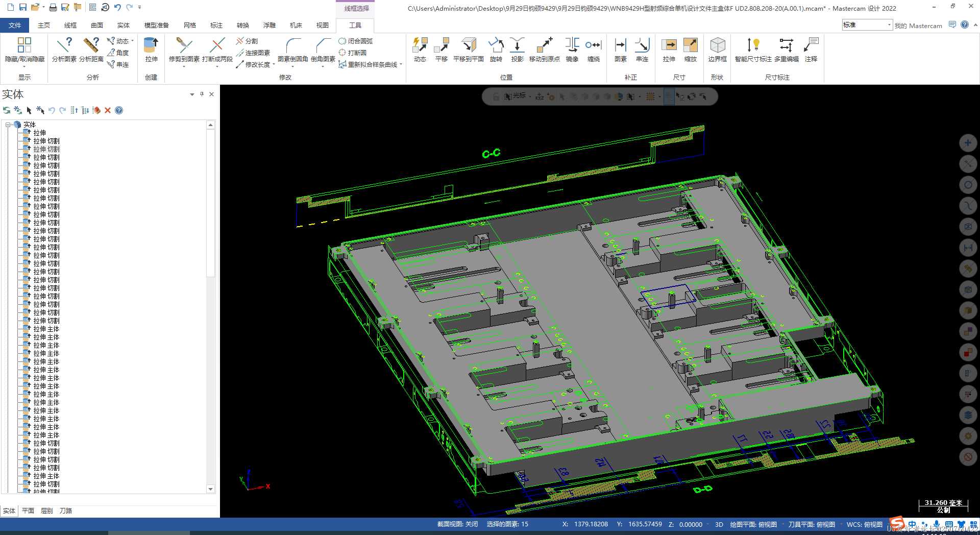The height and width of the screenshot is (535, 980).
Task: Toggle AutoCursor XYZ fast point on selection bar
Action: (540, 96)
